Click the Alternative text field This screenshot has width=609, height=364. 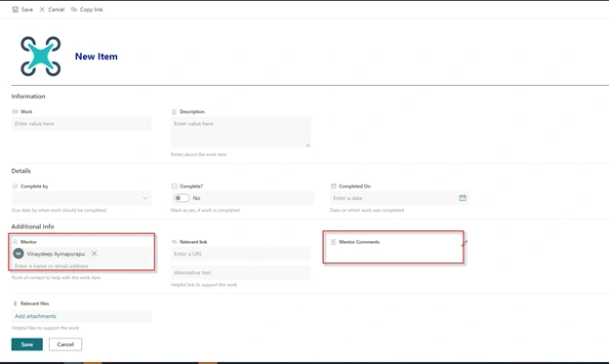tap(240, 272)
